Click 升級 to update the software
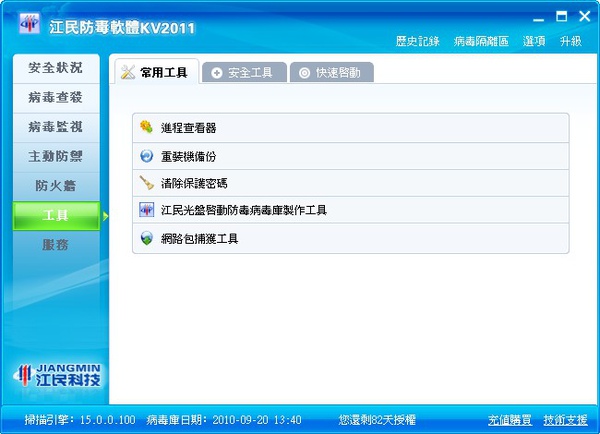This screenshot has width=600, height=434. pos(571,41)
